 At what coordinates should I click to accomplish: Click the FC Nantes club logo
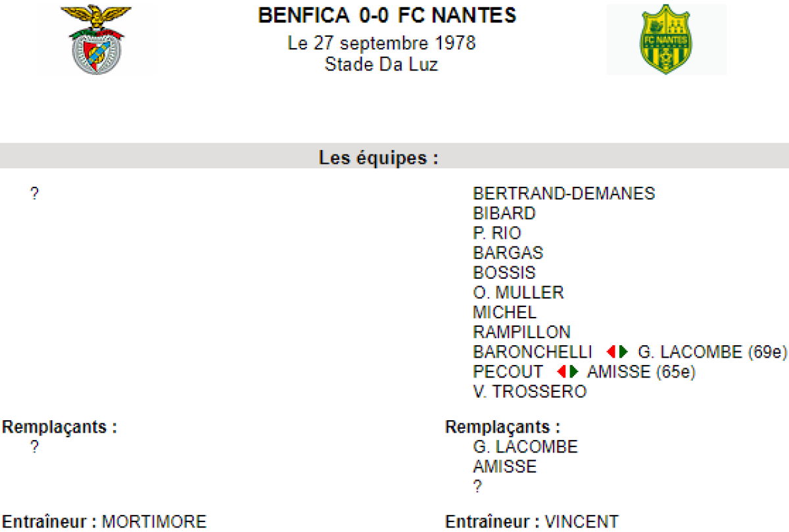665,39
